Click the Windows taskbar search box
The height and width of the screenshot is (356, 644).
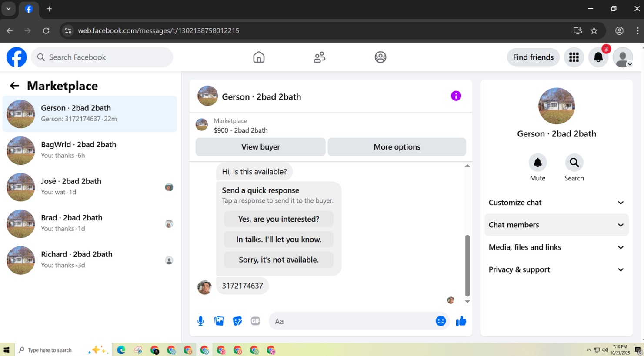[x=63, y=350]
